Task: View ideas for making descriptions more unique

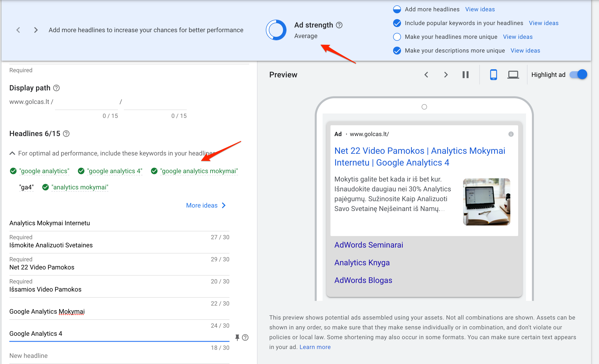Action: (525, 51)
